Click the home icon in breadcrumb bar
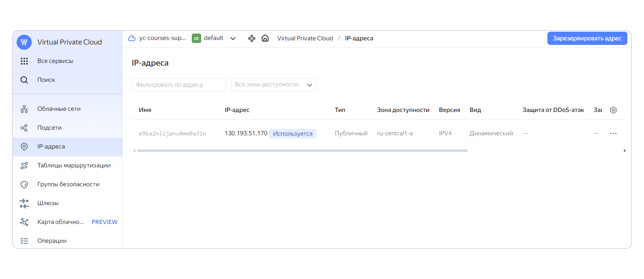 click(265, 38)
